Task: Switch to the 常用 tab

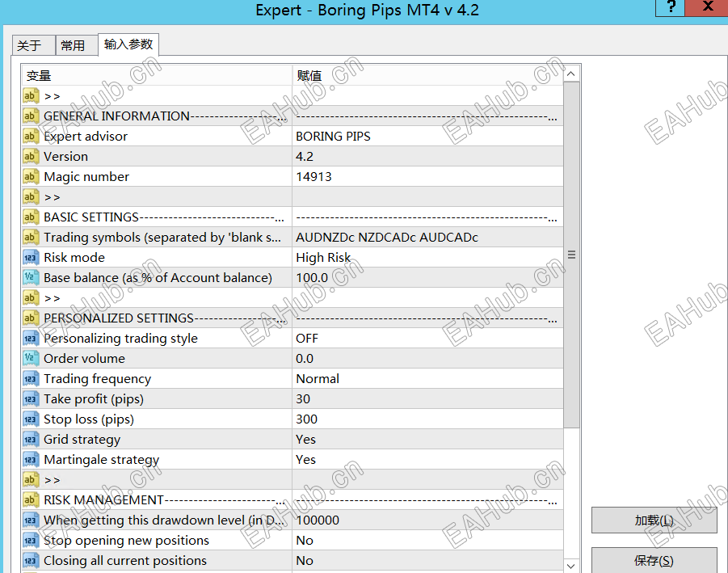Action: click(x=77, y=45)
